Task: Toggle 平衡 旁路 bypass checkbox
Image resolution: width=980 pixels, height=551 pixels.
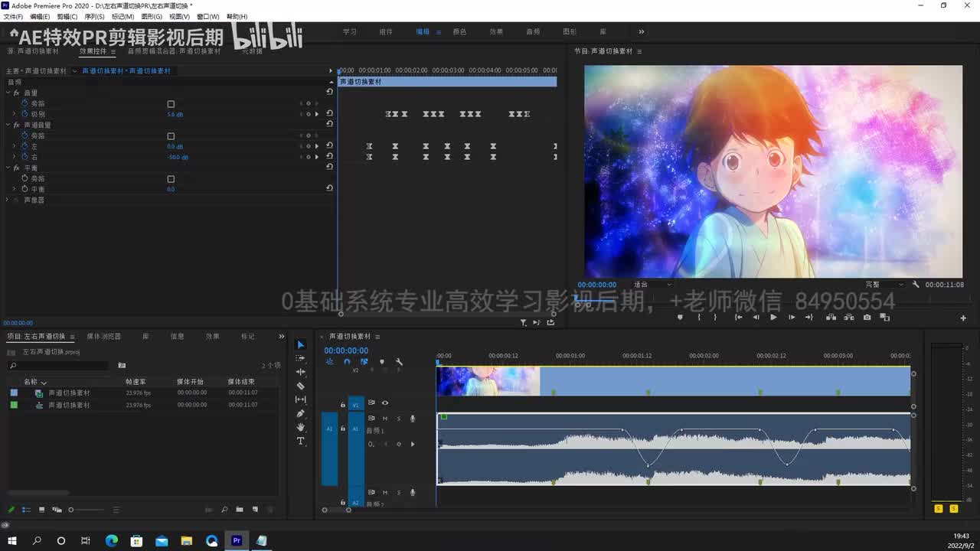Action: pyautogui.click(x=171, y=179)
